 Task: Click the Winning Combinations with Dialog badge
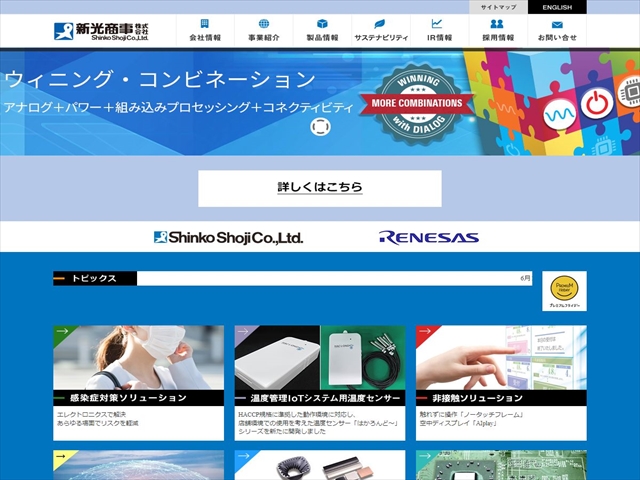417,103
